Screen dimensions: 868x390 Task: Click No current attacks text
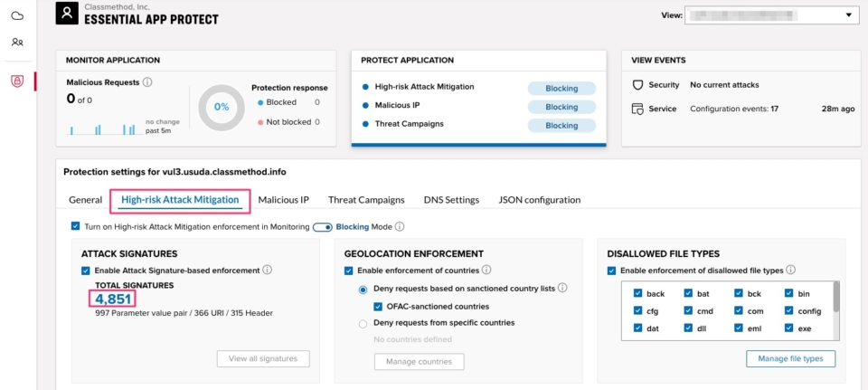click(x=724, y=85)
